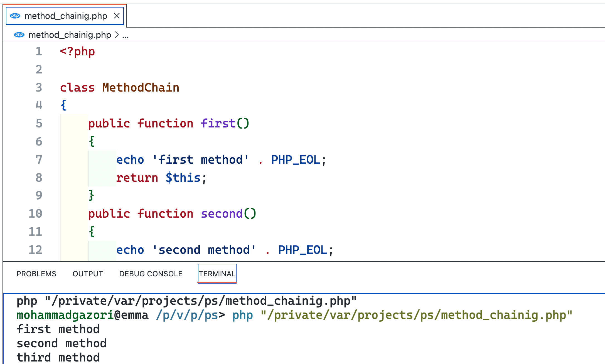Click method_chainig.php in the breadcrumb
The image size is (605, 364).
click(70, 35)
